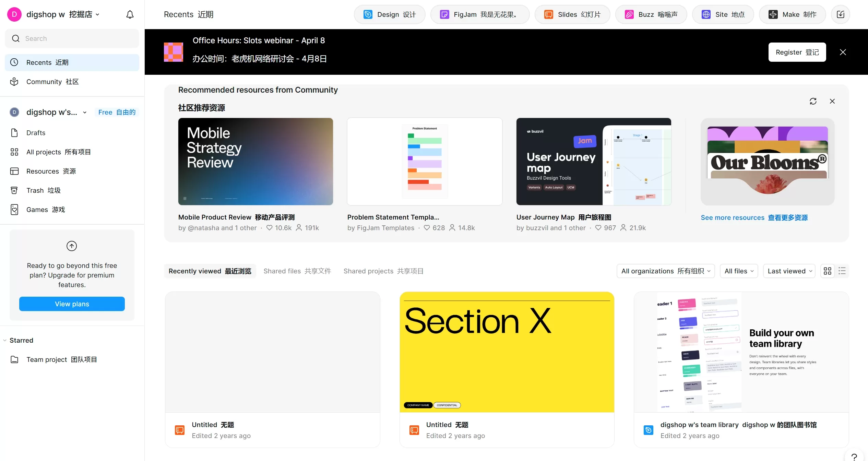The width and height of the screenshot is (868, 461).
Task: Open Drafts in the sidebar
Action: [x=72, y=133]
